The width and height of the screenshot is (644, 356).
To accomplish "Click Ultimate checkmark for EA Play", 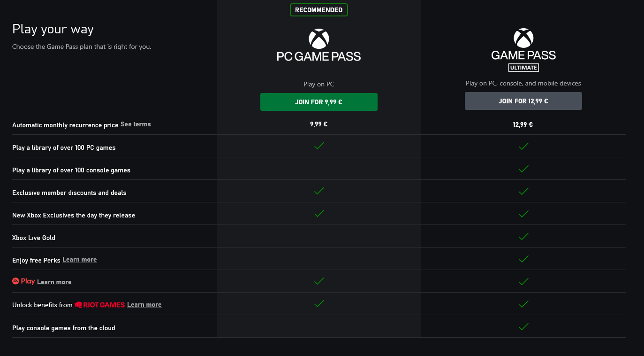I will 523,281.
